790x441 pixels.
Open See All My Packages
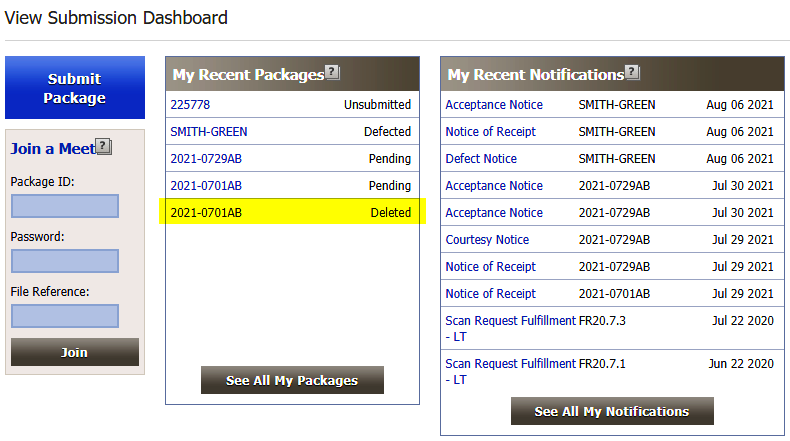click(292, 380)
